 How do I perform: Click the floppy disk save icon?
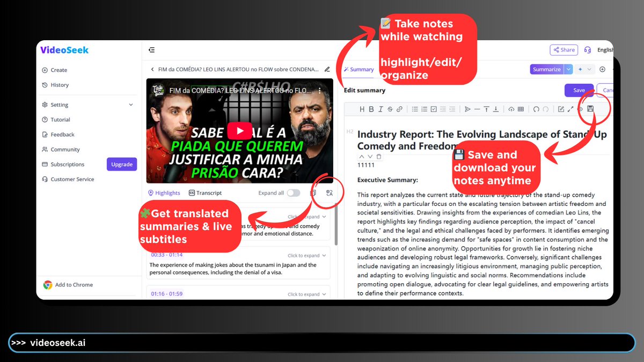pos(590,109)
